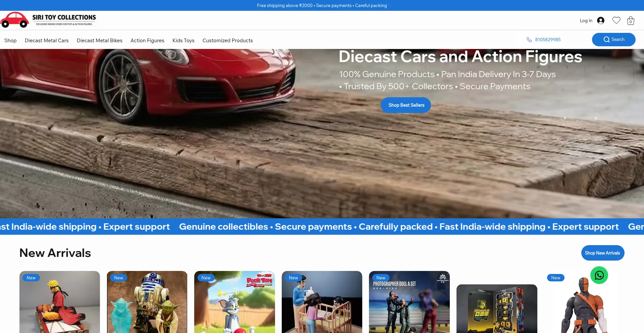Click the user profile avatar icon
Viewport: 644px width, 333px height.
click(x=601, y=20)
